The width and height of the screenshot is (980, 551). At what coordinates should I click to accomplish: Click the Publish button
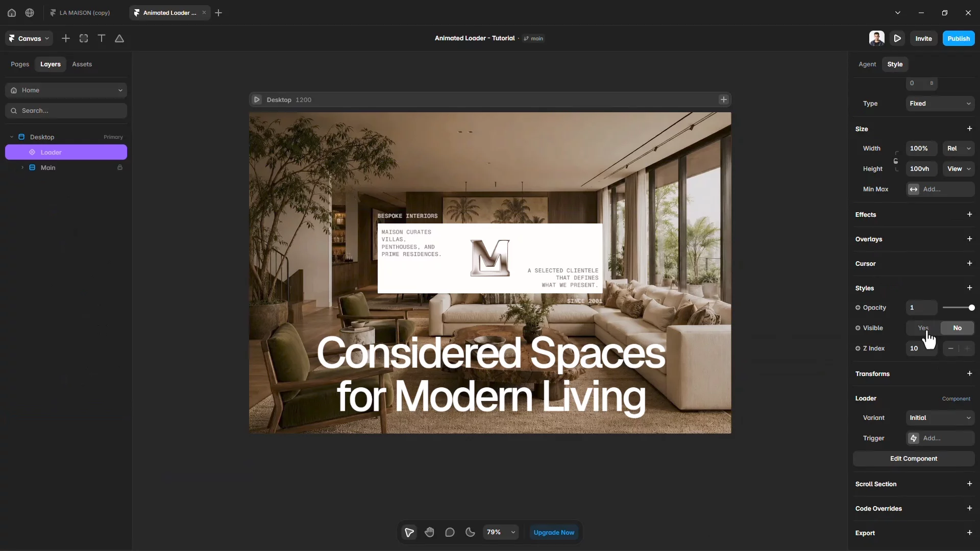(x=959, y=38)
